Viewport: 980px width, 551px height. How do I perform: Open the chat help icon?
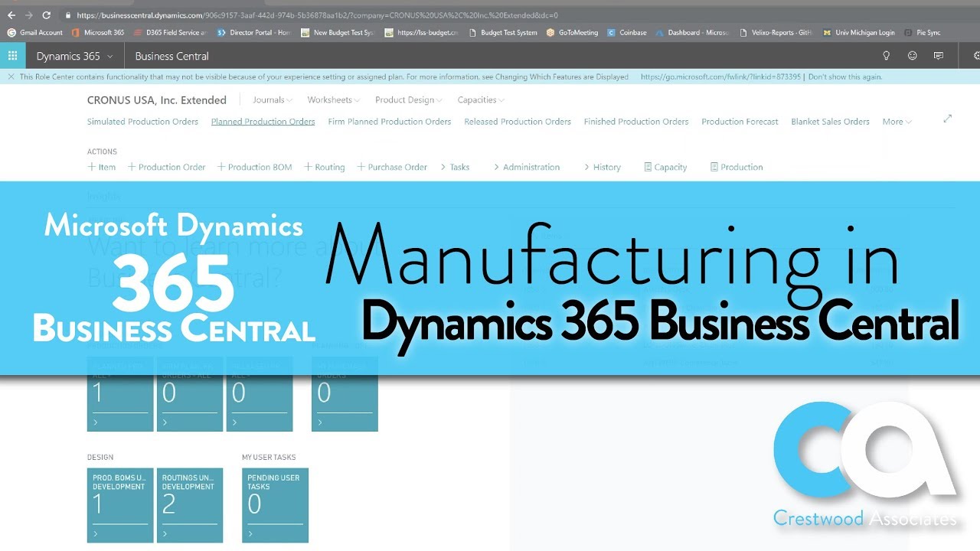click(938, 56)
